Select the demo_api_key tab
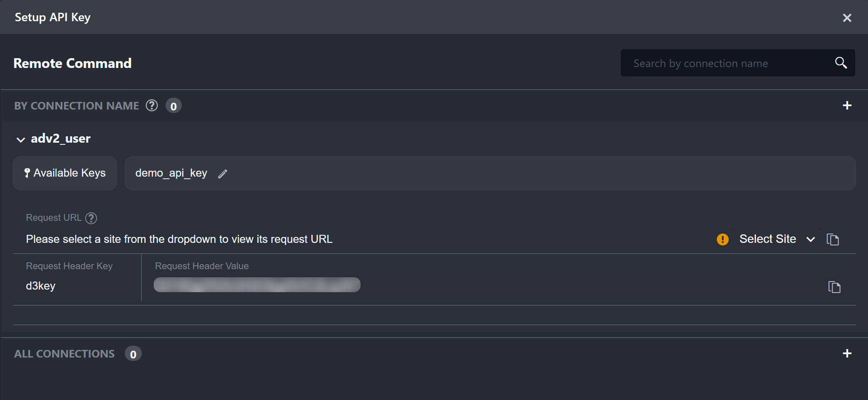The height and width of the screenshot is (400, 868). click(171, 173)
